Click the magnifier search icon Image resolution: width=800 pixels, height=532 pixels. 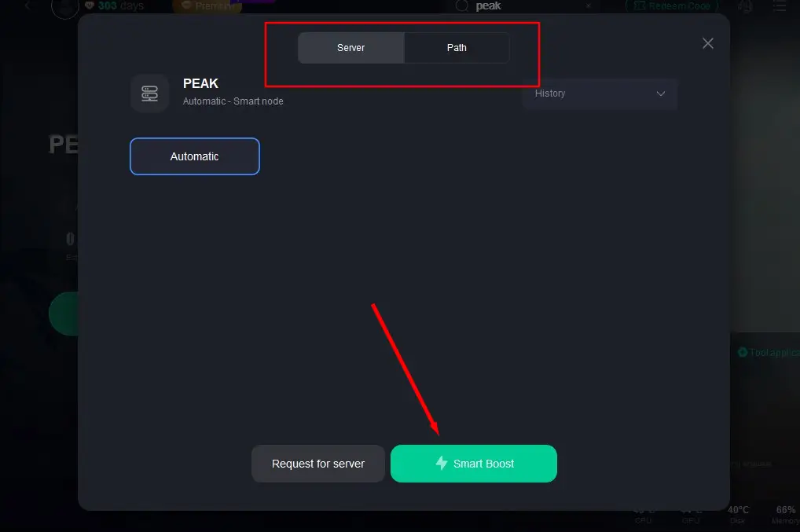(462, 6)
